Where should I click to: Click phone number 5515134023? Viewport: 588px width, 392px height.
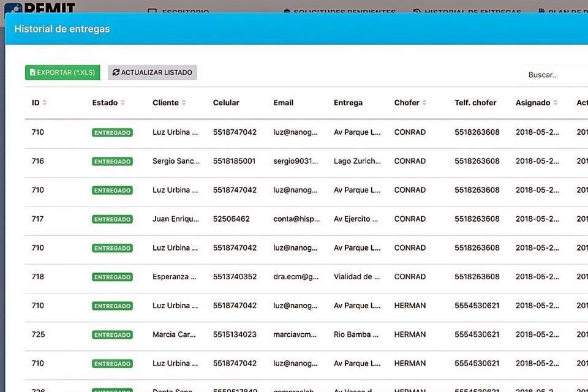coord(235,334)
